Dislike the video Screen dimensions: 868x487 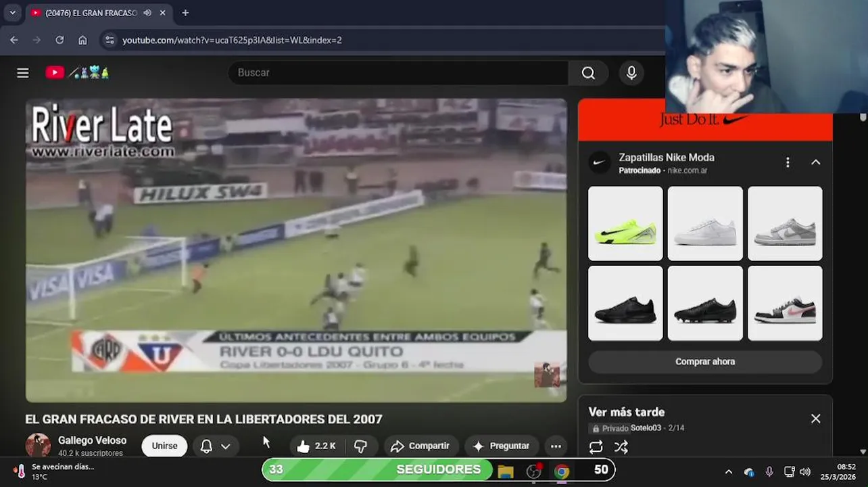[x=361, y=446]
